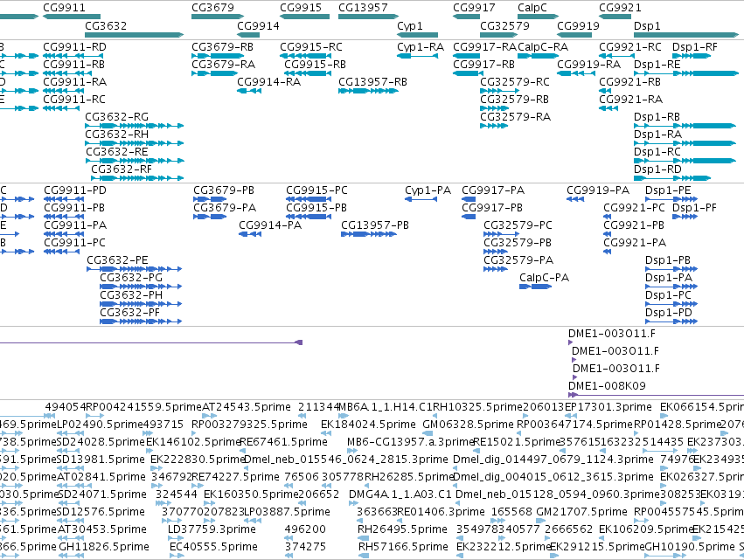
Task: Open transcript CG32579-RA
Action: pyautogui.click(x=494, y=126)
